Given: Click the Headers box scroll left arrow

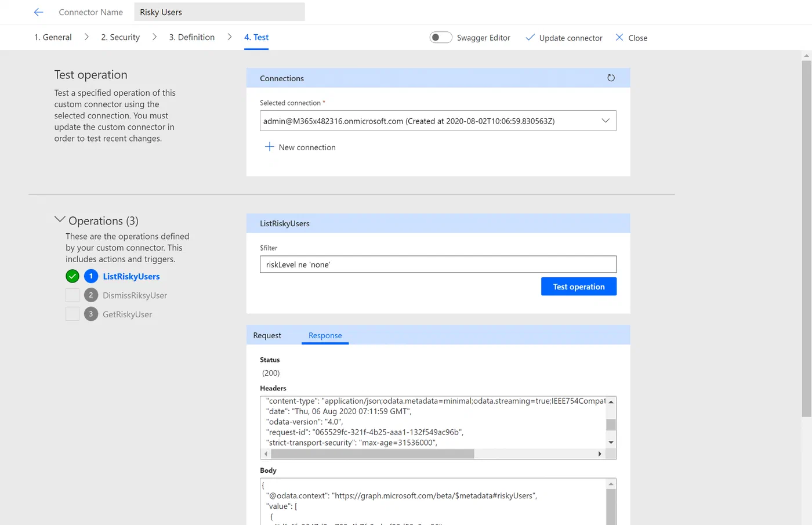Looking at the screenshot, I should pyautogui.click(x=266, y=454).
